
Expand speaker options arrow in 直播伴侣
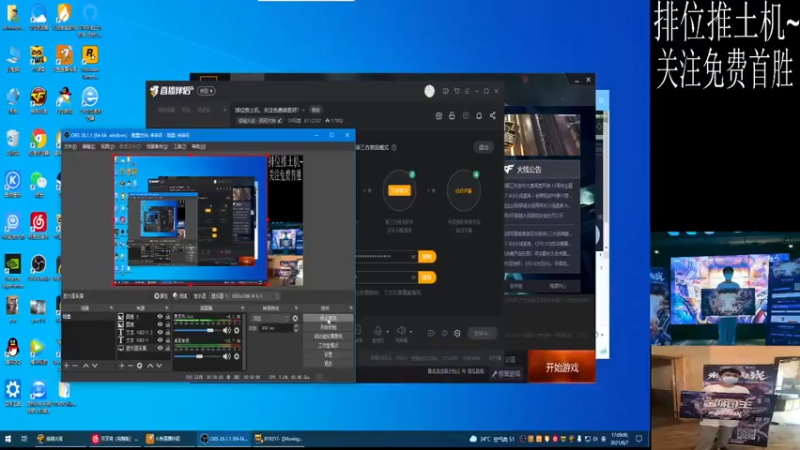click(411, 332)
